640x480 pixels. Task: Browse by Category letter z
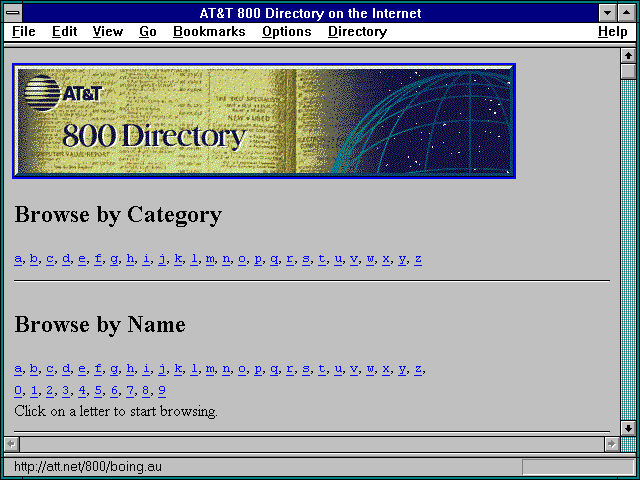[x=418, y=259]
